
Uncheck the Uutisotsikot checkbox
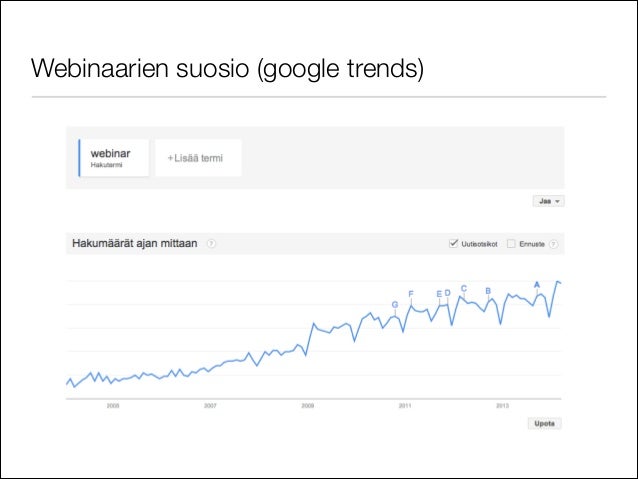pos(453,243)
